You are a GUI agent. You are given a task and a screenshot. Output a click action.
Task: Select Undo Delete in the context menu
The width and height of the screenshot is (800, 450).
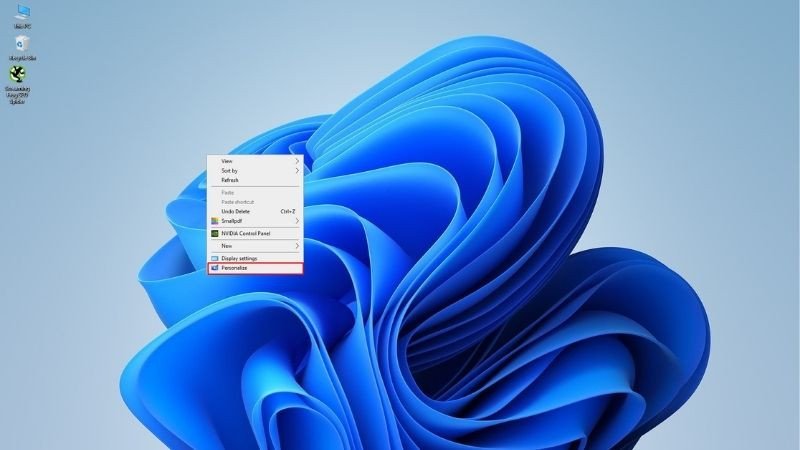pos(236,211)
